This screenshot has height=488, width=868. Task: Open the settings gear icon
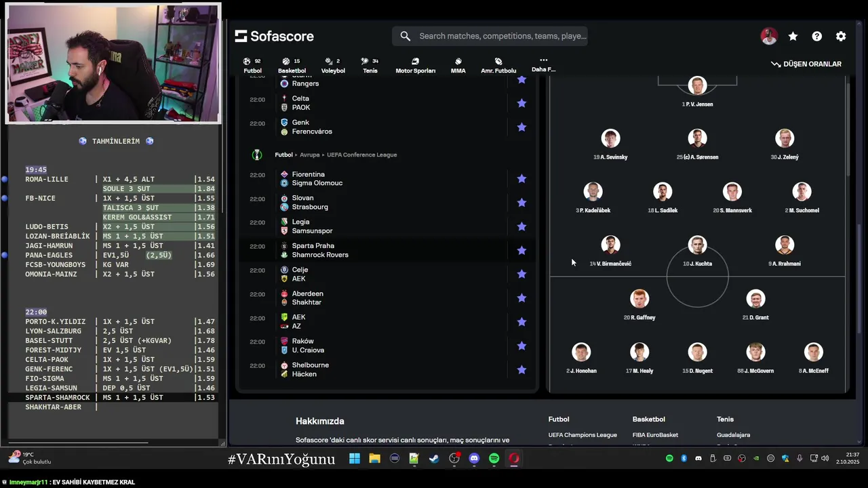pyautogui.click(x=841, y=37)
